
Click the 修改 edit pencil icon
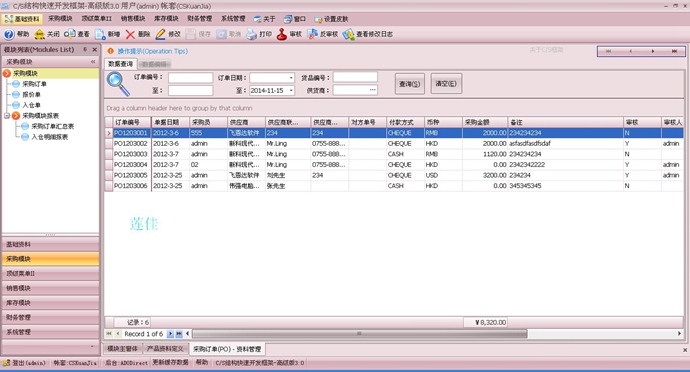[161, 34]
